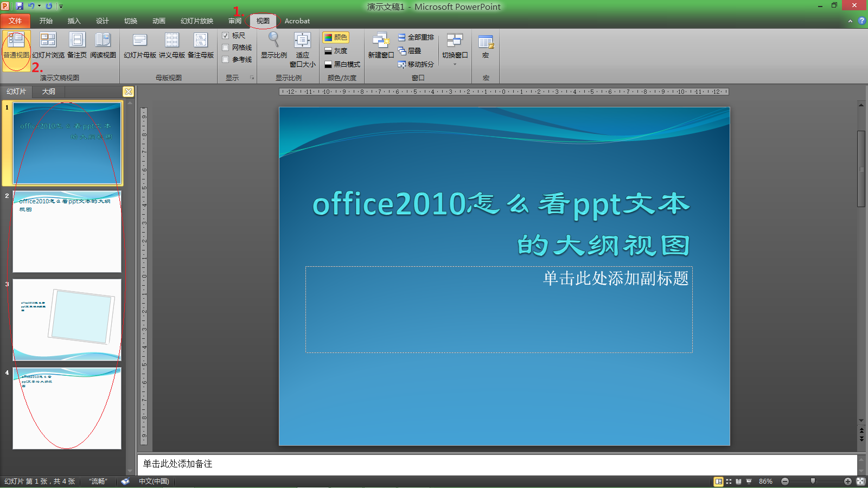The height and width of the screenshot is (488, 868).
Task: Select slide 4 thumbnail
Action: [67, 408]
